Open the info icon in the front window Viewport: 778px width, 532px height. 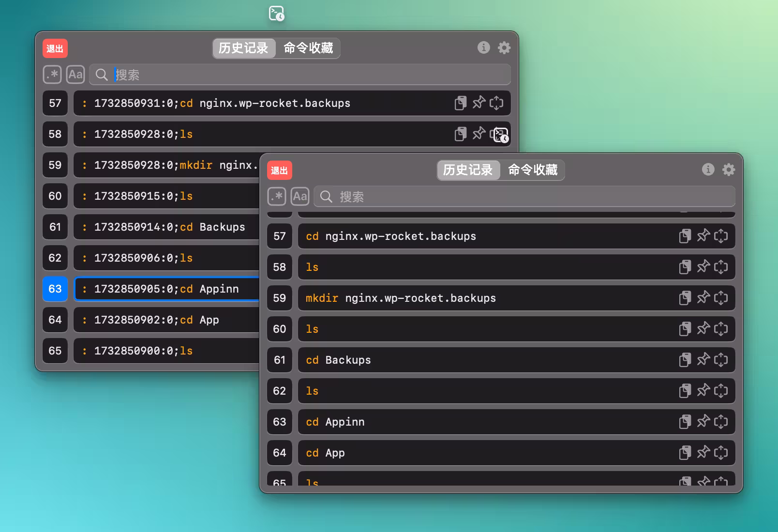coord(708,169)
